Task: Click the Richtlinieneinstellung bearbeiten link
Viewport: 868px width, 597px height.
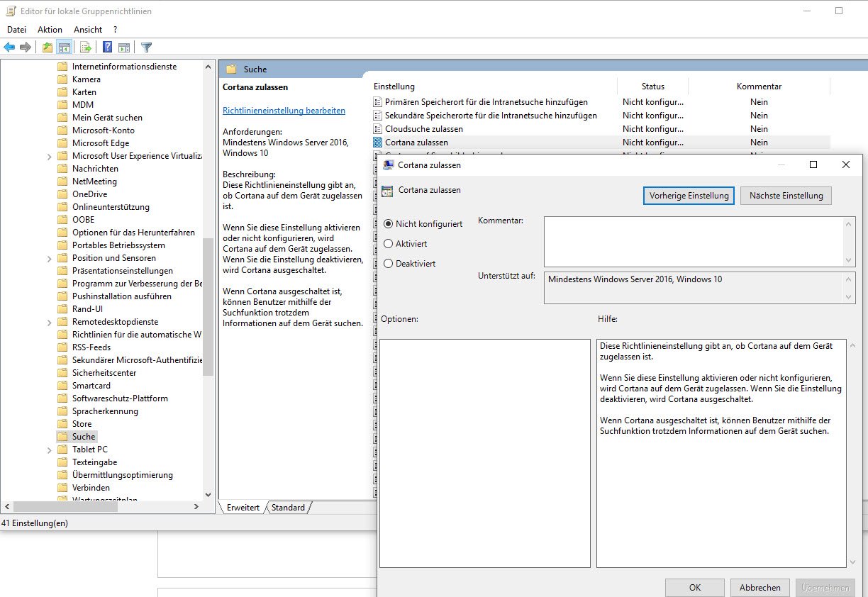Action: (x=284, y=111)
